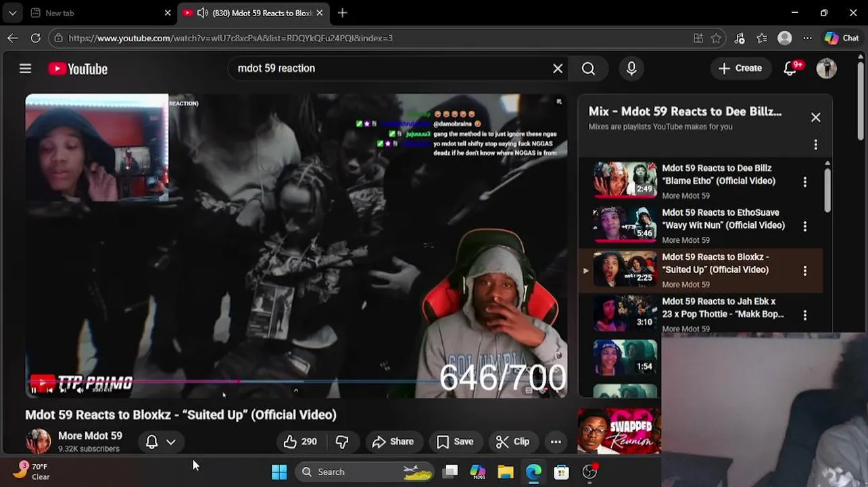This screenshot has height=487, width=868.
Task: Open the More Mdot 59 channel name
Action: coord(90,436)
